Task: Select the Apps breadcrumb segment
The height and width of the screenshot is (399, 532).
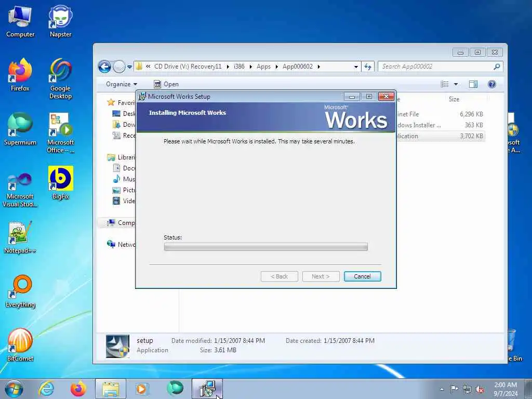Action: (263, 66)
